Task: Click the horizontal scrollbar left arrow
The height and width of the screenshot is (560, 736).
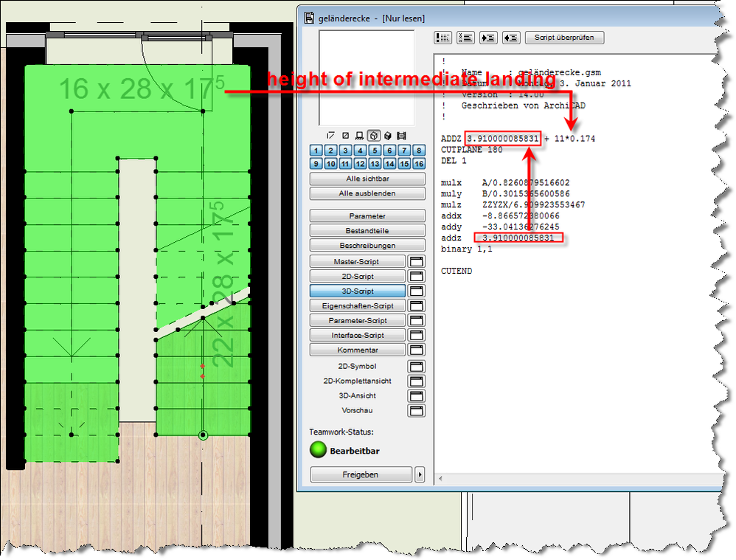Action: click(440, 479)
